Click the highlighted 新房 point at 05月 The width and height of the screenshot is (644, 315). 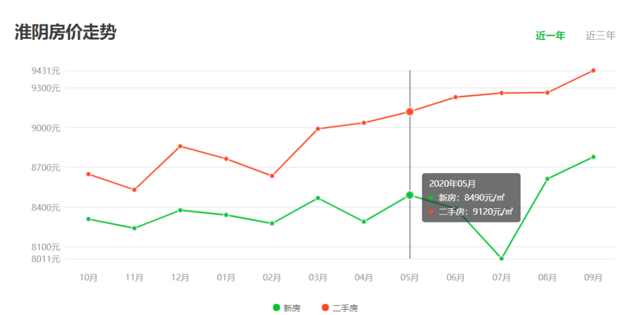[410, 195]
